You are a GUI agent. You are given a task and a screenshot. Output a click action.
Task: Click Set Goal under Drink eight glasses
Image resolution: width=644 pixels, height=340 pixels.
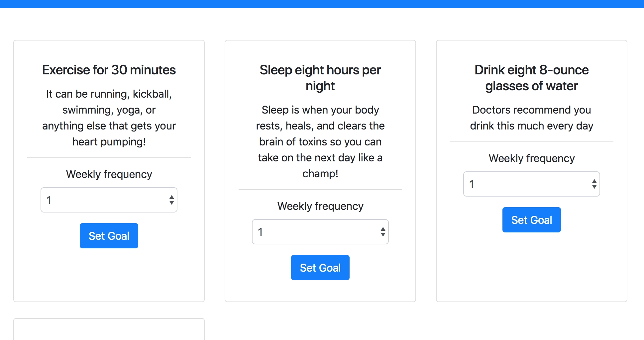[532, 220]
